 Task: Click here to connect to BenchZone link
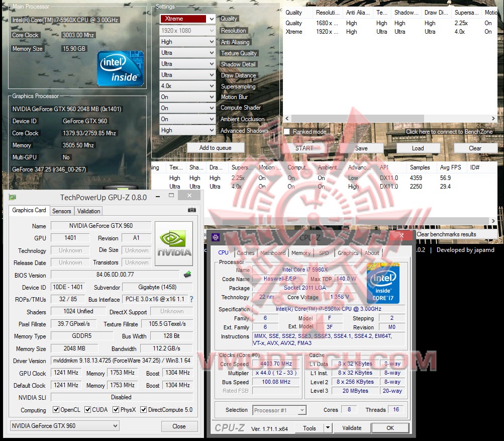click(x=449, y=132)
